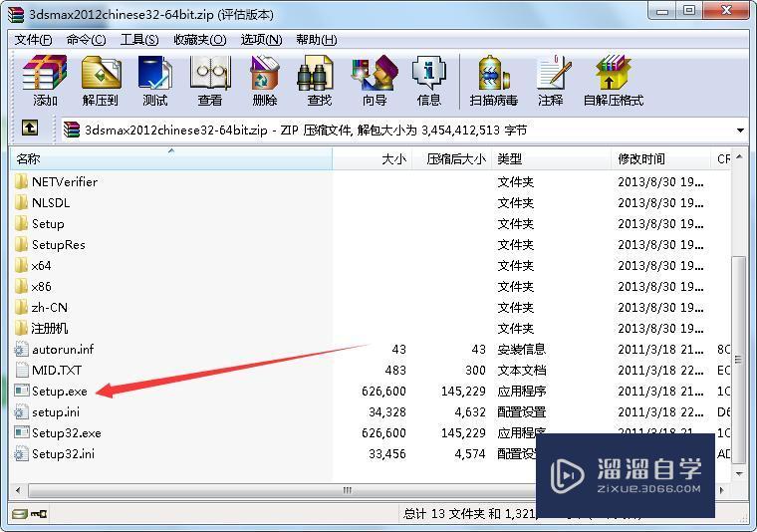
Task: Sort by Packed Size (压缩后大小) header
Action: click(x=452, y=158)
